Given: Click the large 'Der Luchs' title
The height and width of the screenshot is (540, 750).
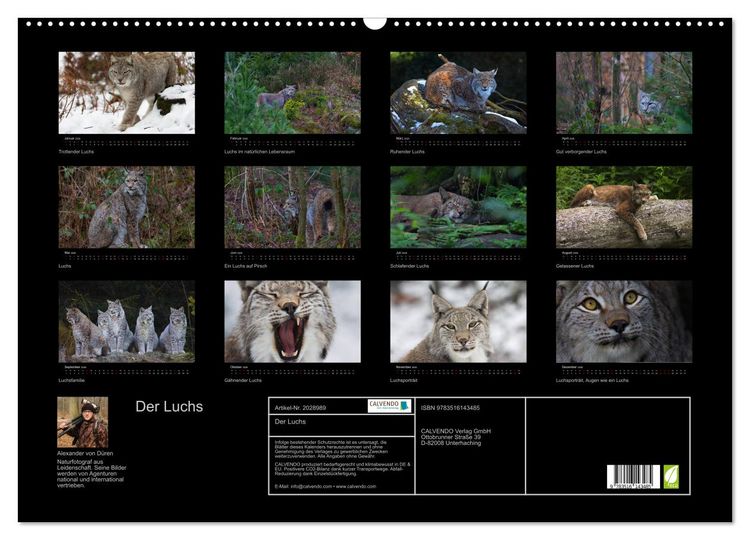Looking at the screenshot, I should click(169, 407).
